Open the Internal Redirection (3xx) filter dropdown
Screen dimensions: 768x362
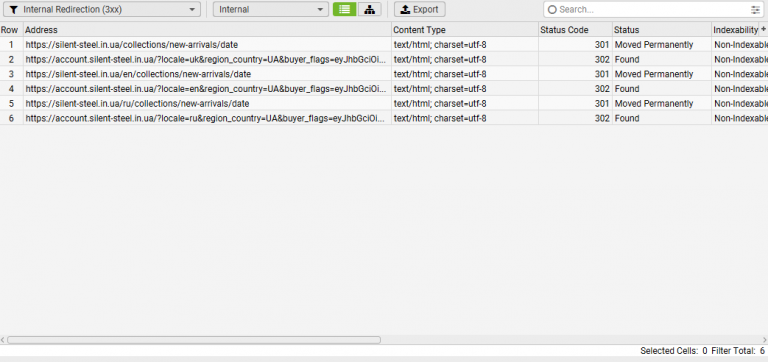coord(102,9)
